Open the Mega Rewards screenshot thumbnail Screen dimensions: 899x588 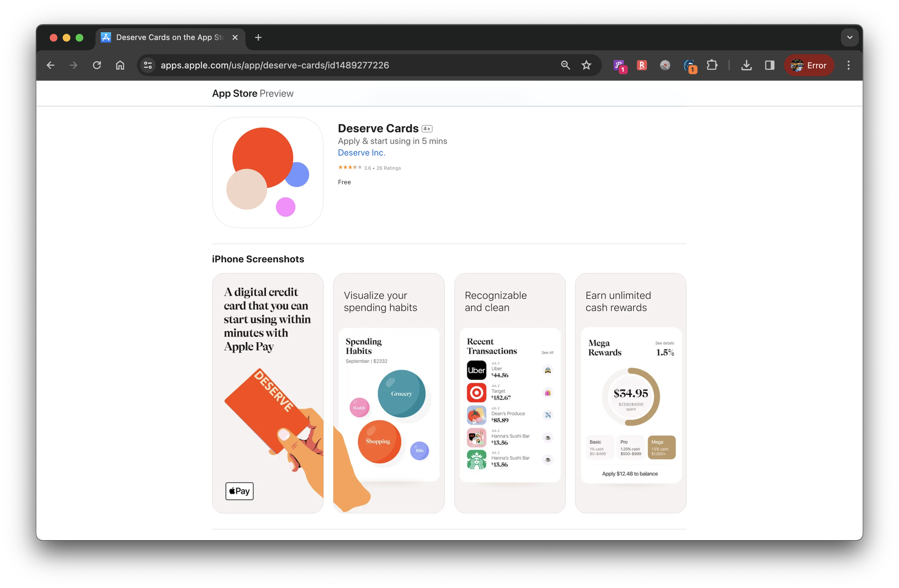pos(630,393)
